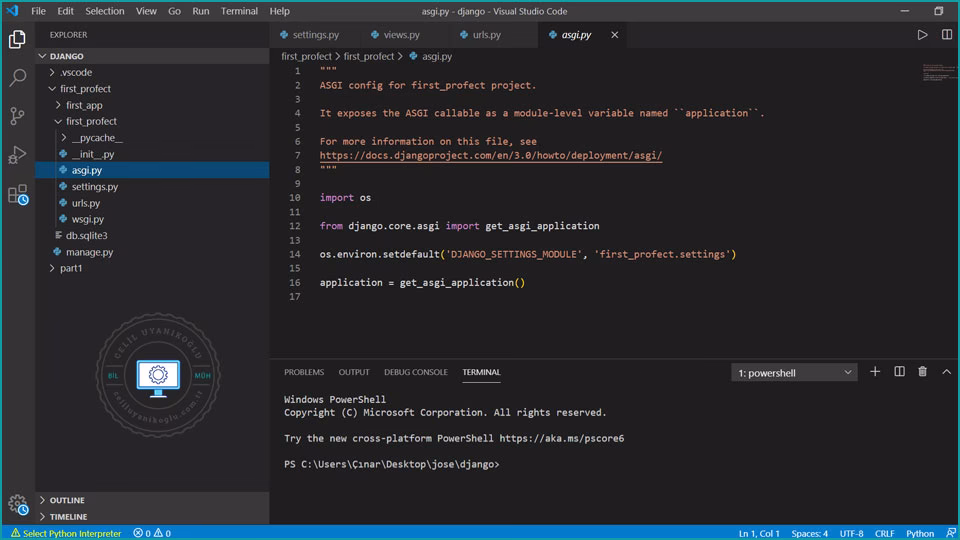Open urls.py in the explorer tree
The height and width of the screenshot is (540, 960).
click(152, 203)
